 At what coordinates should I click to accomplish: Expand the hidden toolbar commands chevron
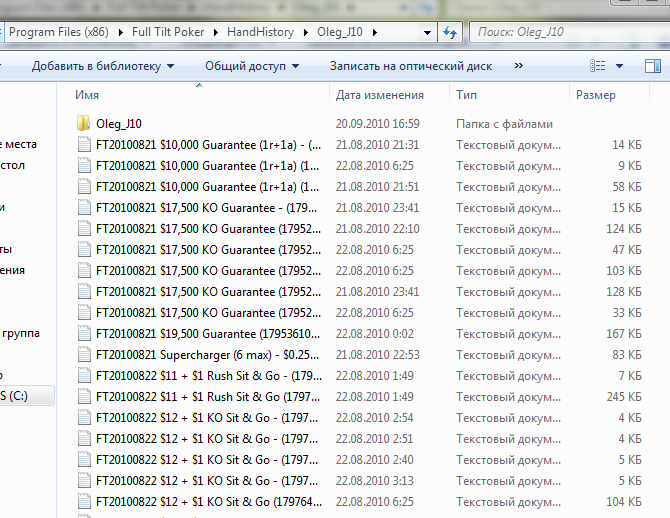point(519,65)
